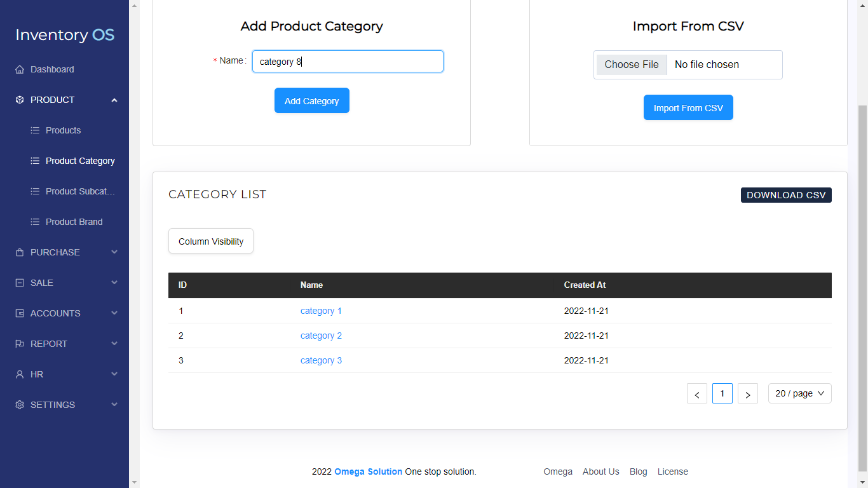Click the PURCHASE cart icon

19,252
